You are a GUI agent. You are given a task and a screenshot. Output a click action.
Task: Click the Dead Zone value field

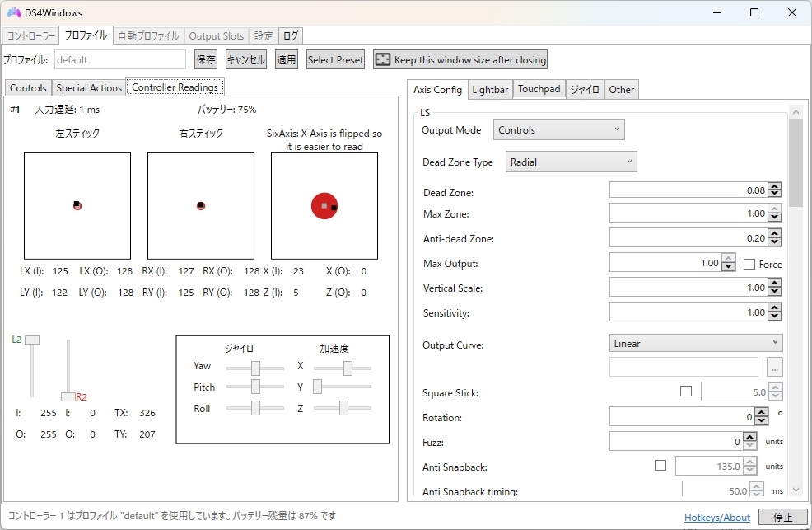(688, 190)
